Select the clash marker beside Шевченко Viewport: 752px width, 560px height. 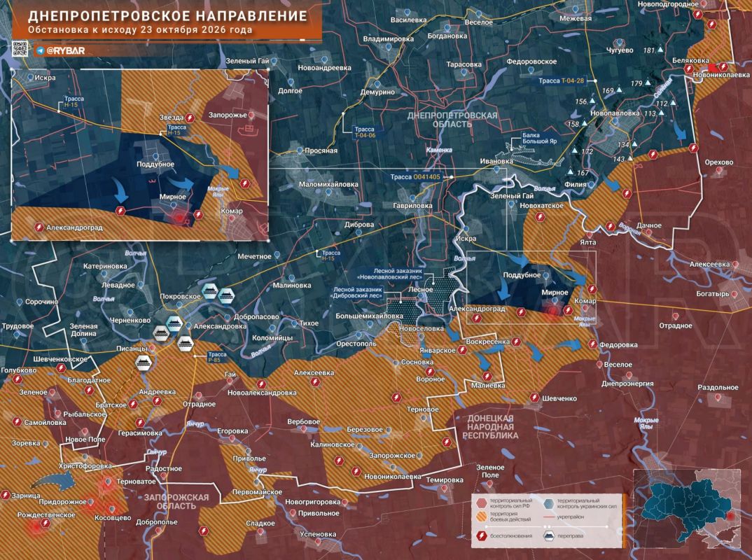pyautogui.click(x=535, y=398)
